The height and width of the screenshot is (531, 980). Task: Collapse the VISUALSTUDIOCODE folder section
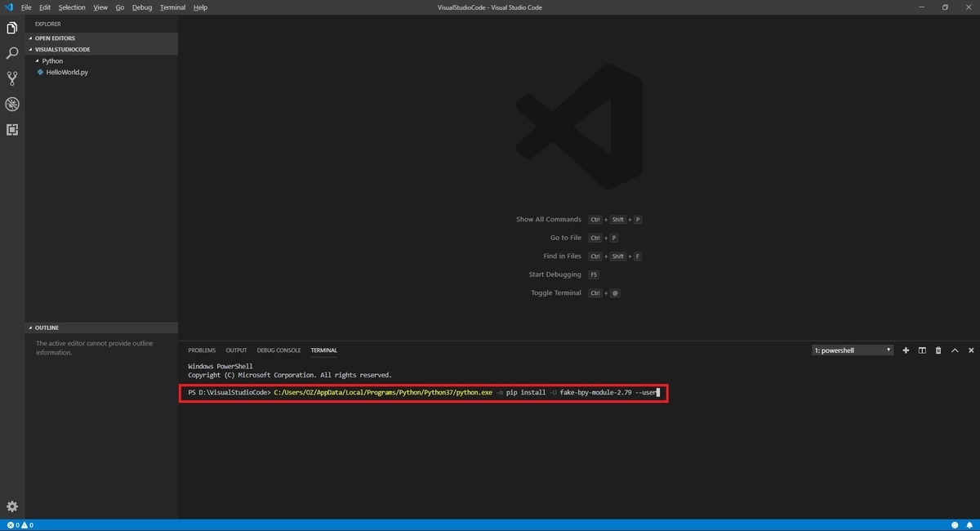tap(101, 49)
